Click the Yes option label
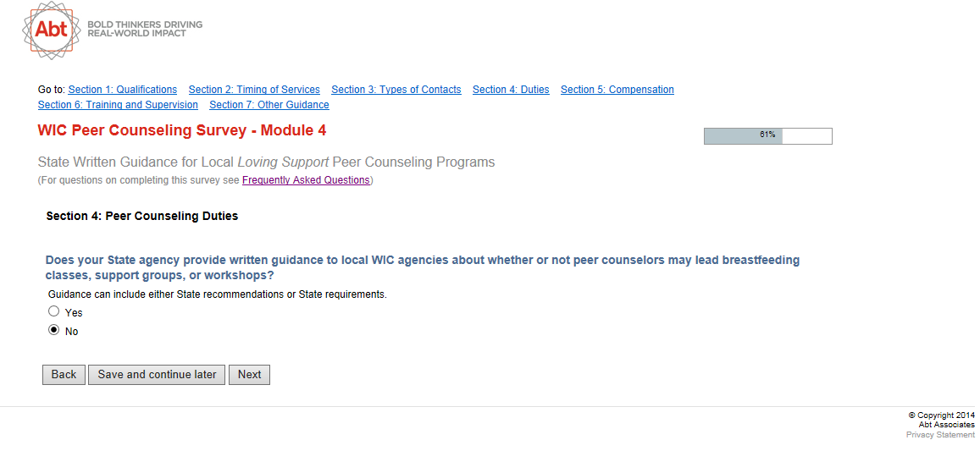980x451 pixels. (x=74, y=313)
